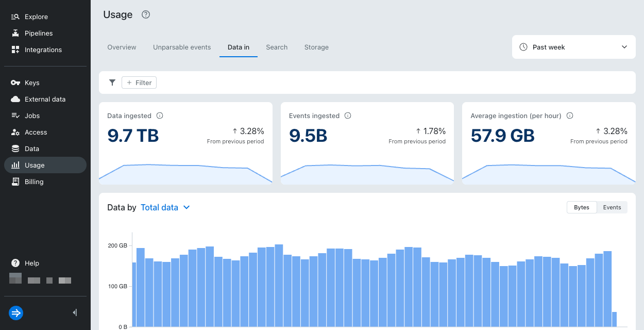Click the Data database icon
Viewport: 644px width, 330px height.
(15, 148)
